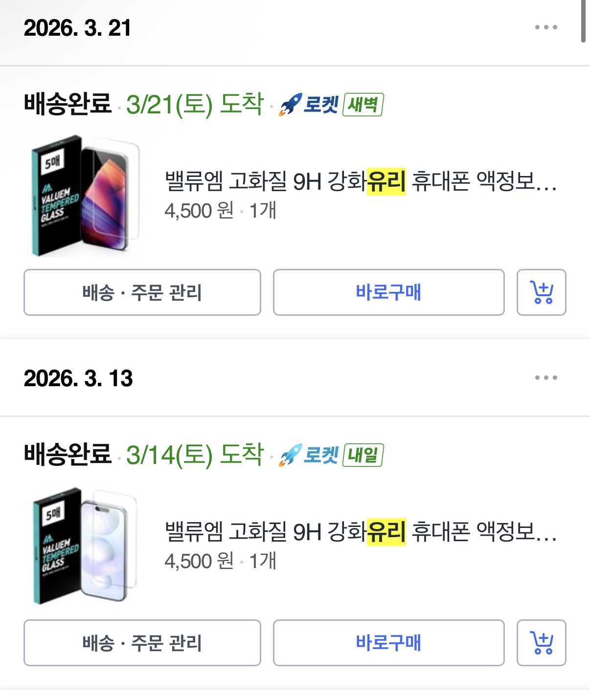Click 바로구매 for the 3/21 order

388,292
